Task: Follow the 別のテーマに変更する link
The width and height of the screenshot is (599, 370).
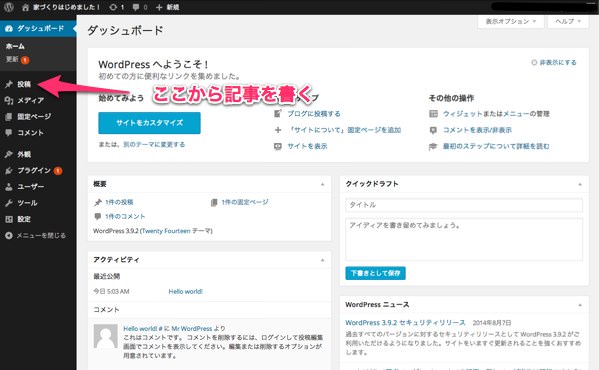Action: (154, 144)
